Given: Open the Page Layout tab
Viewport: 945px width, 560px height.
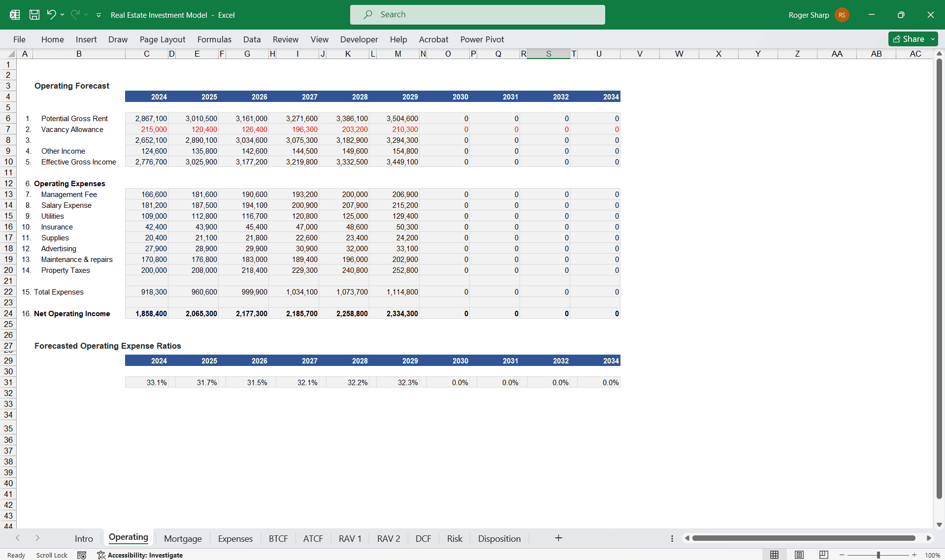Looking at the screenshot, I should pos(163,39).
